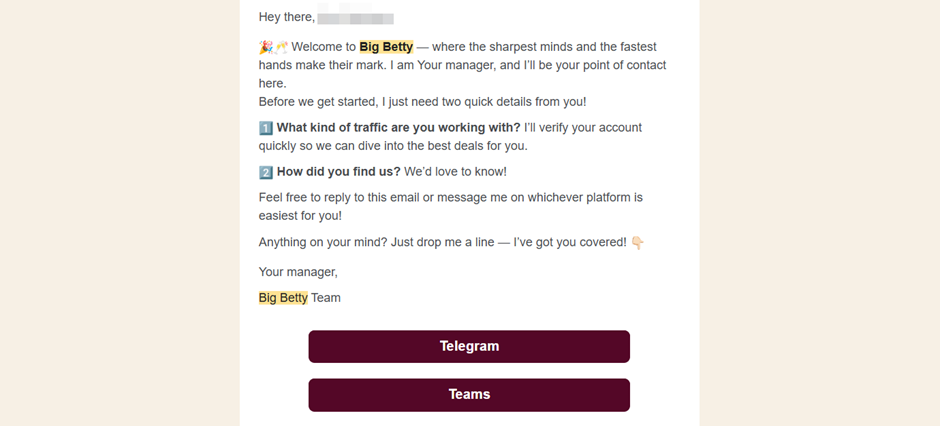Click the Telegram button
The image size is (940, 426).
(x=469, y=347)
